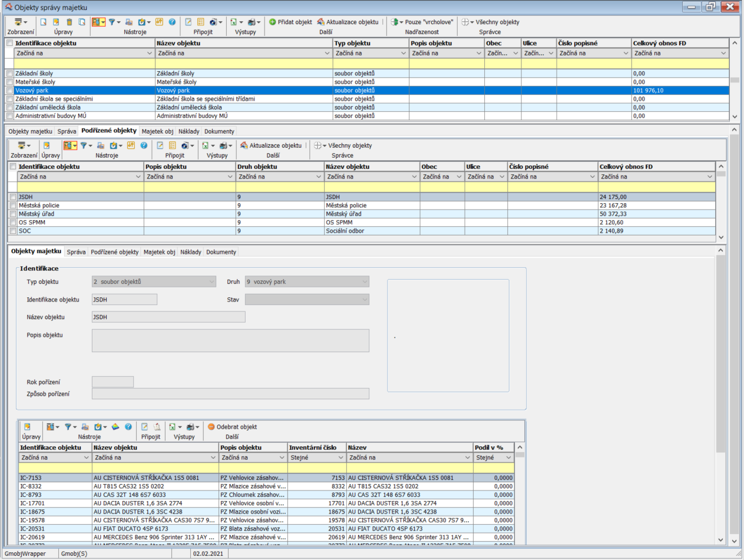Click the funnel filter icon in bottom grid toolbar
This screenshot has width=744, height=560.
[x=68, y=427]
